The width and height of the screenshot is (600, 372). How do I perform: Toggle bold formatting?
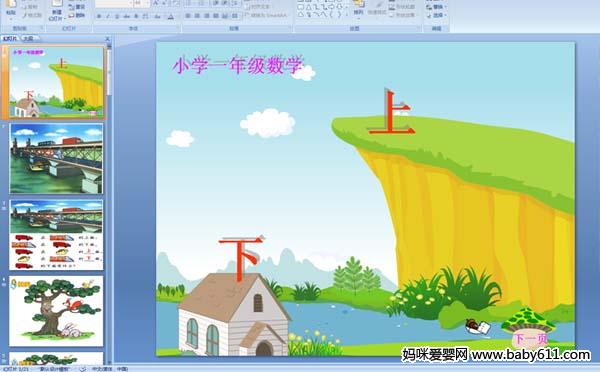click(99, 16)
